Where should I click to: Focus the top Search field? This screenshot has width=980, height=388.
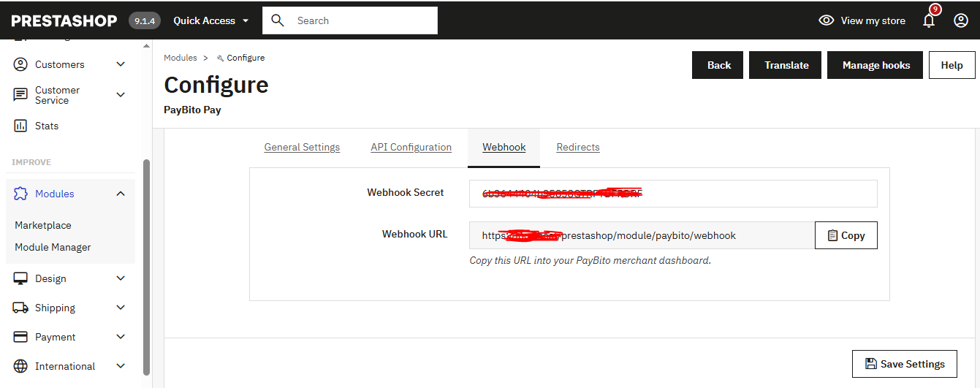(350, 20)
